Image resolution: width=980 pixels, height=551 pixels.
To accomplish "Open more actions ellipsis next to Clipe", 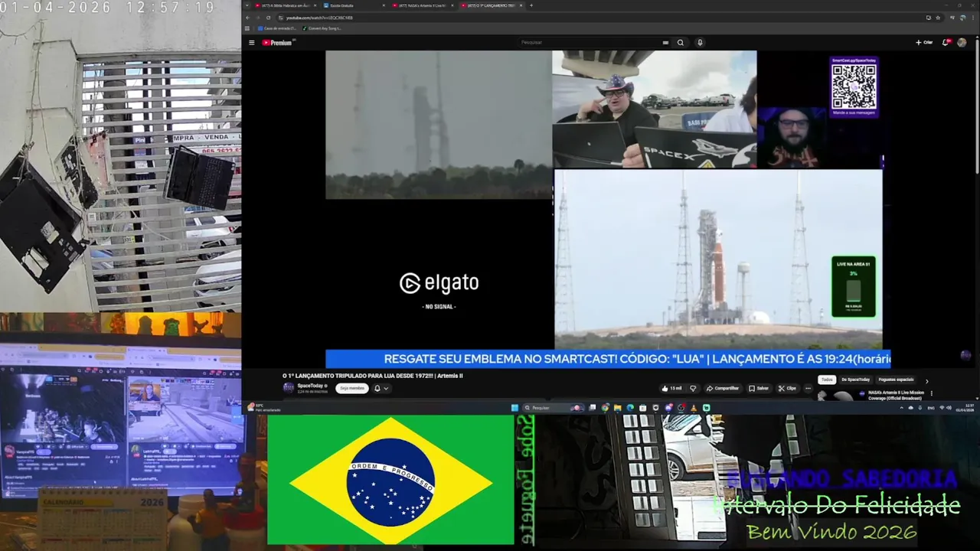I will [808, 388].
